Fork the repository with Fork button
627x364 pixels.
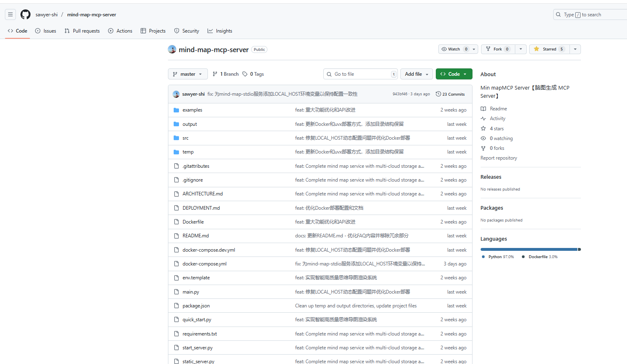coord(498,49)
